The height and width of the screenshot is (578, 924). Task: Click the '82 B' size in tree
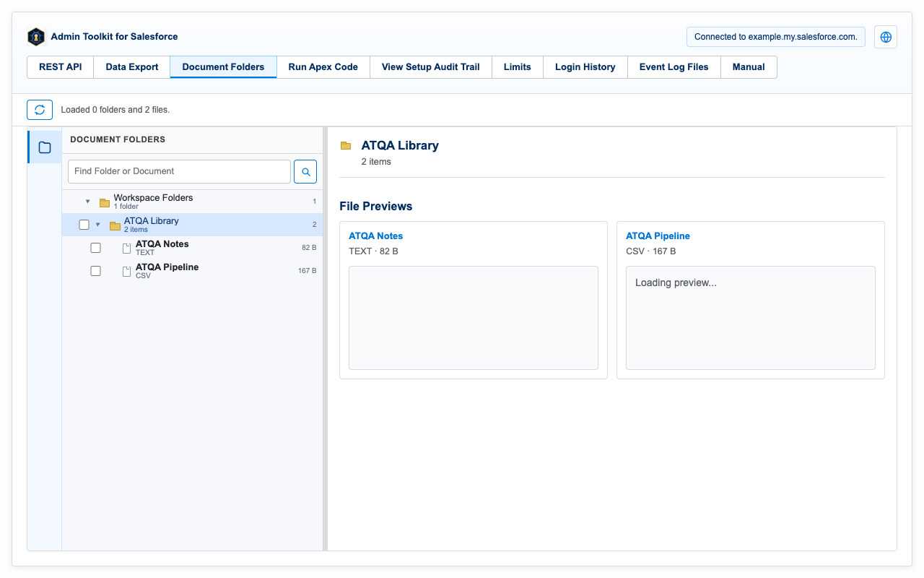tap(309, 248)
